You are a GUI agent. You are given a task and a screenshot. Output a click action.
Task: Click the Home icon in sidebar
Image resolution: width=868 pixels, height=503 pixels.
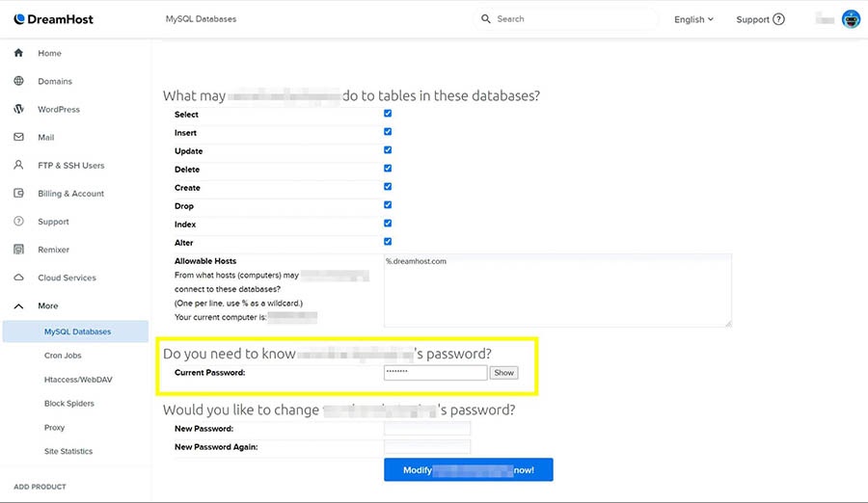coord(18,53)
